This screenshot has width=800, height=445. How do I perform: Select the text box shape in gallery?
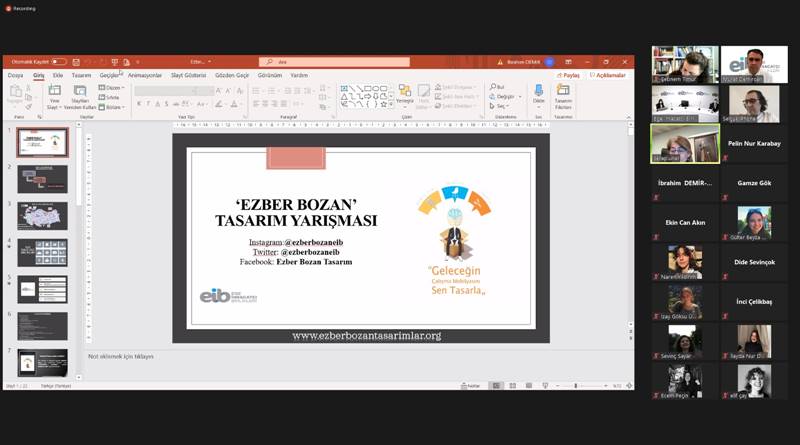(x=344, y=88)
